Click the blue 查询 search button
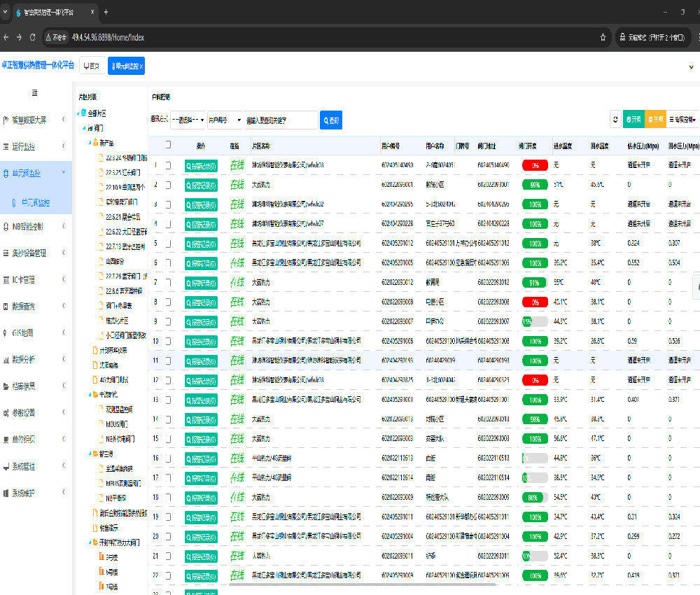 331,120
